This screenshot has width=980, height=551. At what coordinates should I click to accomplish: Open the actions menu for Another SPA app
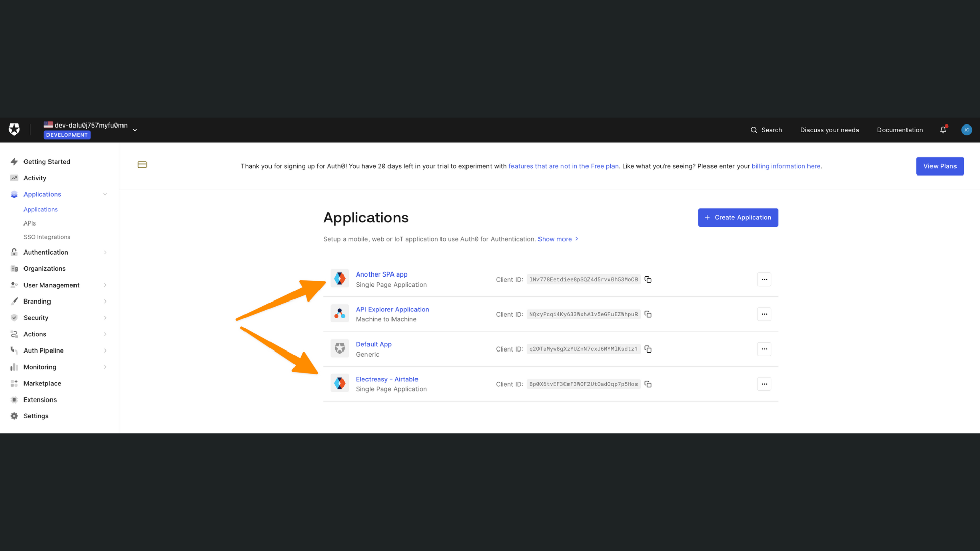point(764,279)
